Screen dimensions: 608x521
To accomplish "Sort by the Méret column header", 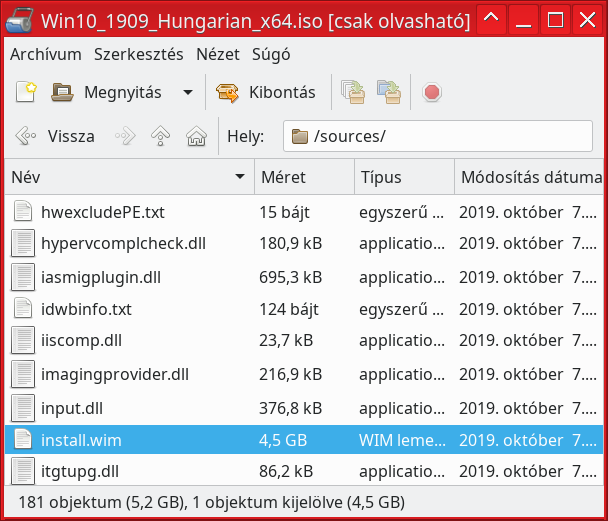I will (304, 177).
